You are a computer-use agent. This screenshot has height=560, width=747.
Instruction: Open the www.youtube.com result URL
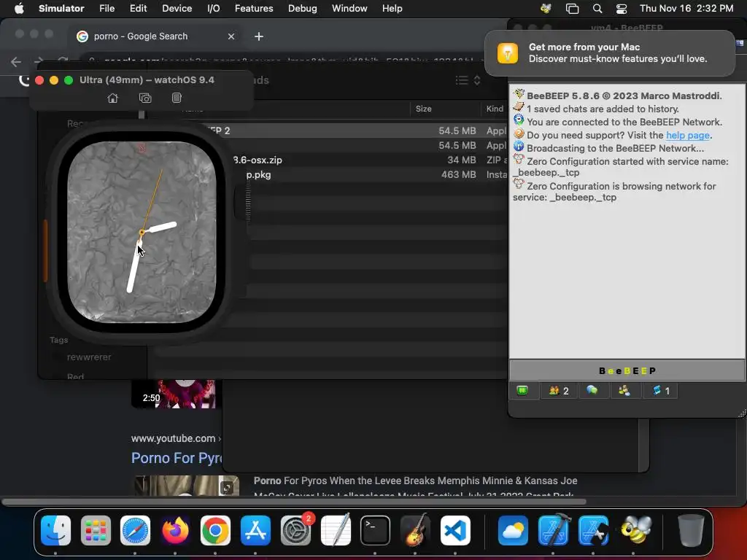click(x=175, y=438)
